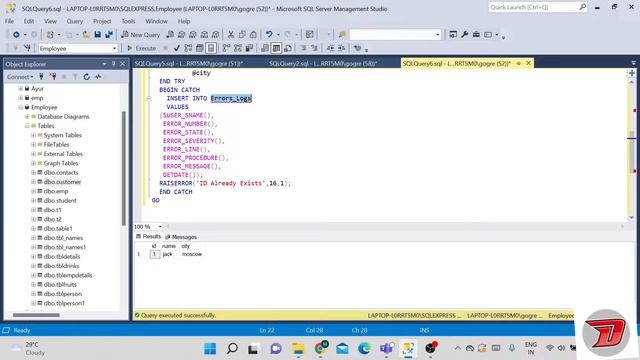Screen dimensions: 640x360
Task: Decrease indent of selected lines
Action: click(x=330, y=48)
